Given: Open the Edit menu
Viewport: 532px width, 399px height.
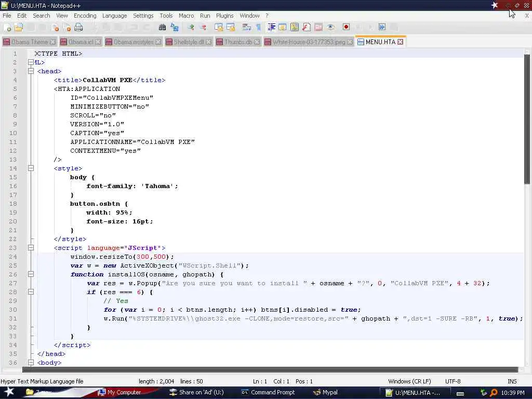Looking at the screenshot, I should (x=22, y=16).
